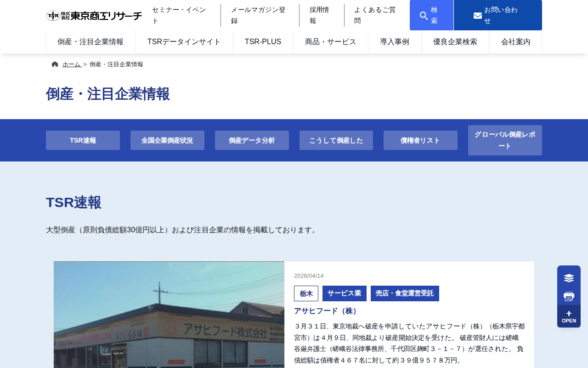Go to ホーム breadcrumb link
Viewport: 588px width, 368px height.
coord(72,64)
